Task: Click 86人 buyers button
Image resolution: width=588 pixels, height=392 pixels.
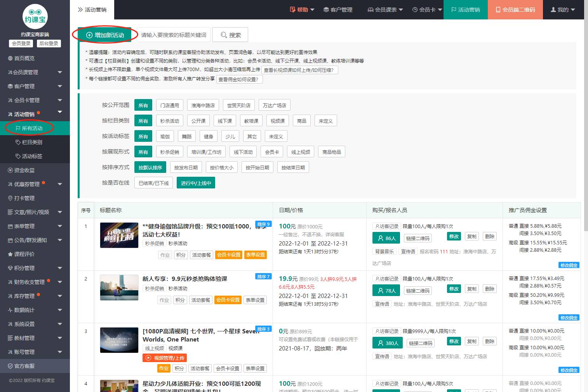Action: pos(386,238)
